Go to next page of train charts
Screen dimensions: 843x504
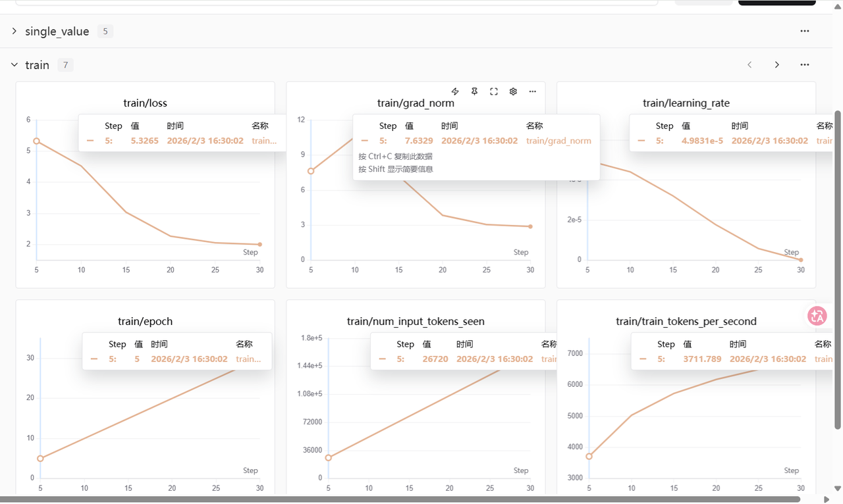click(777, 64)
